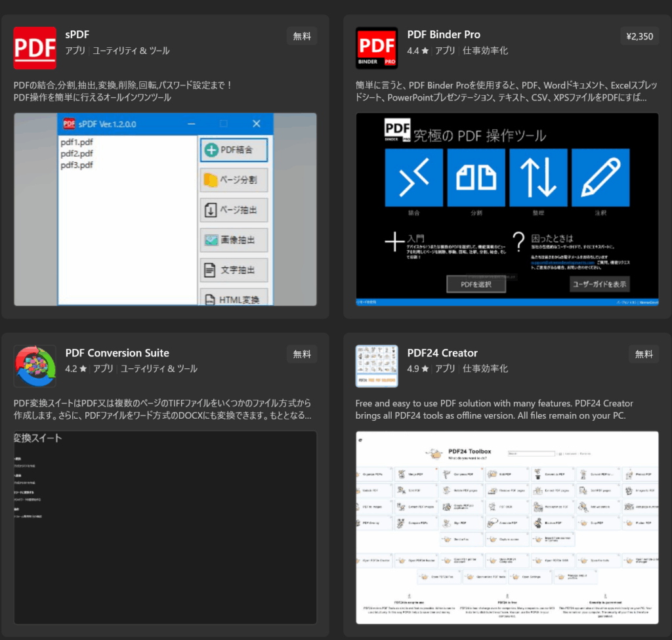Click the ユーザーガイドを表示 button

[600, 284]
